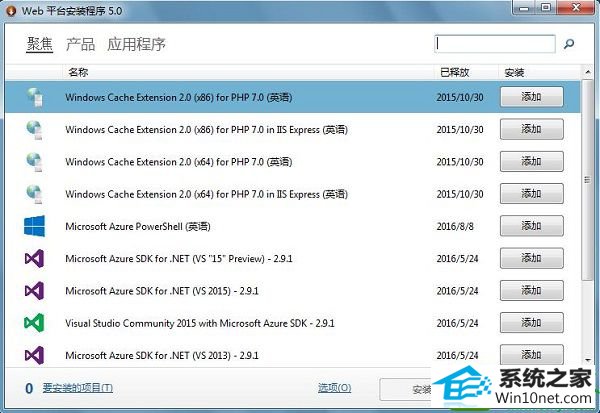Click icon for Windows Cache Extension x64 PHP 7.0 (英语)
600x413 pixels.
pos(35,162)
